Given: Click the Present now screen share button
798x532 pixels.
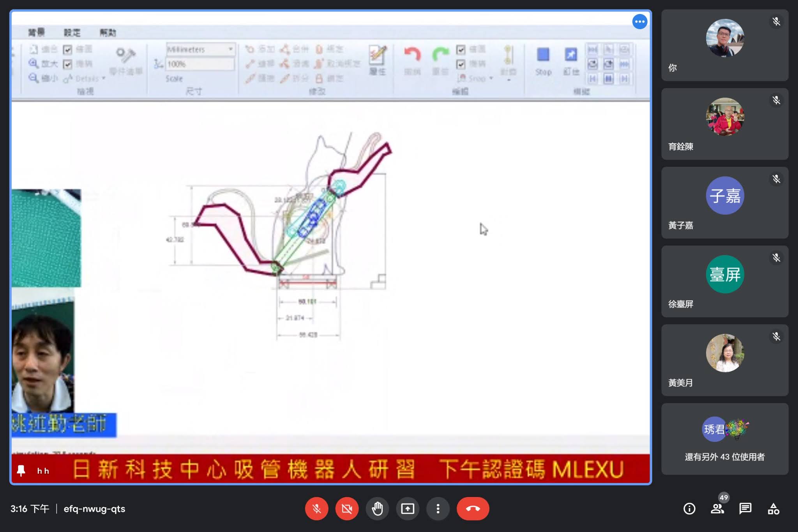Looking at the screenshot, I should coord(408,509).
